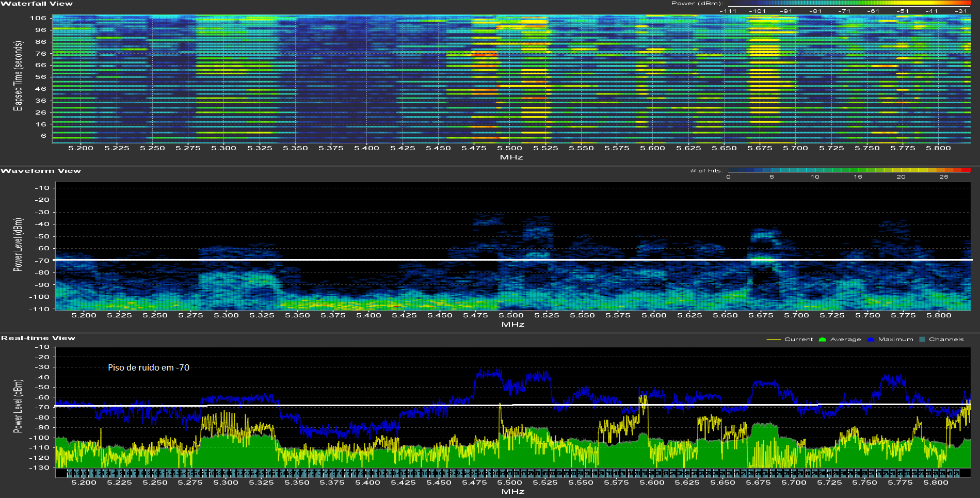Click the 106 seconds mark on Waterfall axis
Screen dimensions: 980x498
(38, 18)
